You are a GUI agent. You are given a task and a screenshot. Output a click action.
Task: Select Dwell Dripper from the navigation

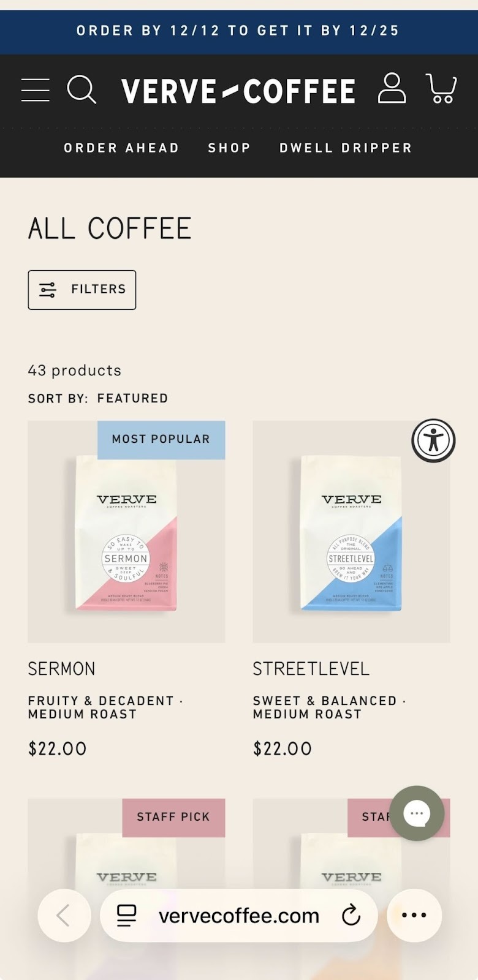[346, 148]
